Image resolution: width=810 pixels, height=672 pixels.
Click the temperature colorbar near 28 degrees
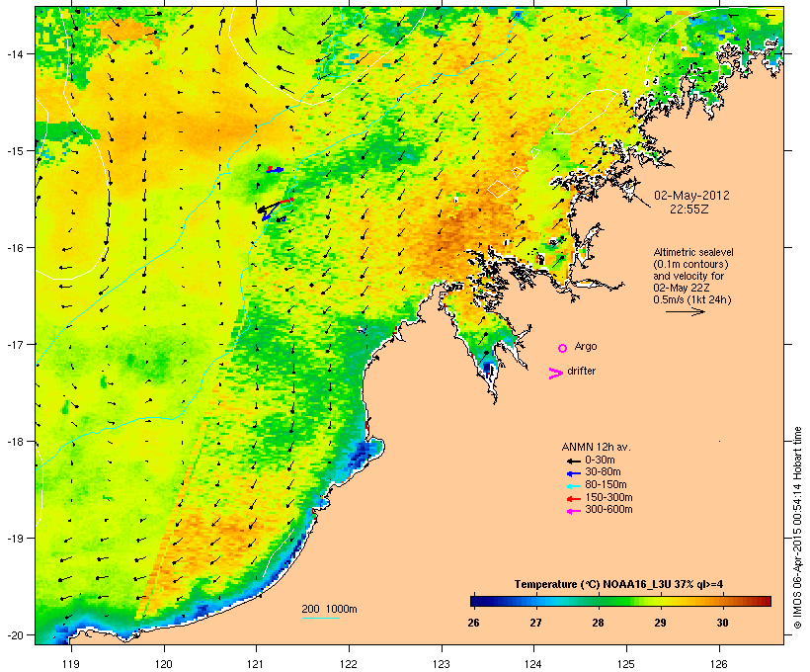pyautogui.click(x=599, y=601)
